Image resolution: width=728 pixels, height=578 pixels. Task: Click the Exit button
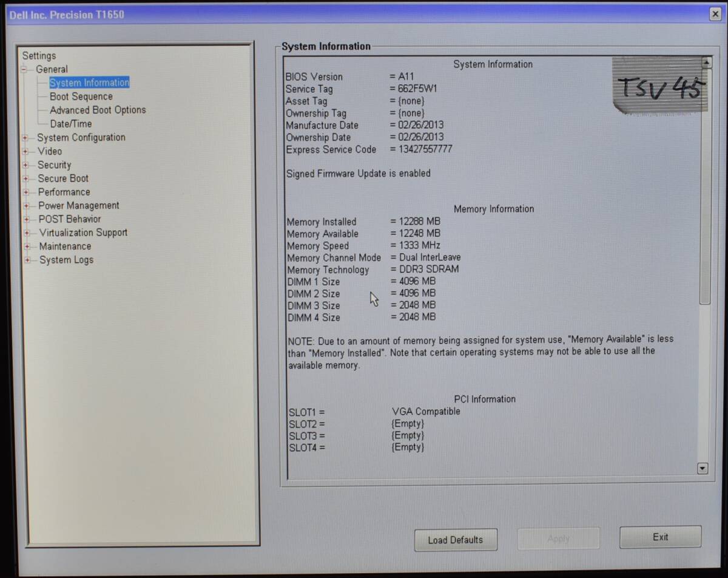[660, 537]
